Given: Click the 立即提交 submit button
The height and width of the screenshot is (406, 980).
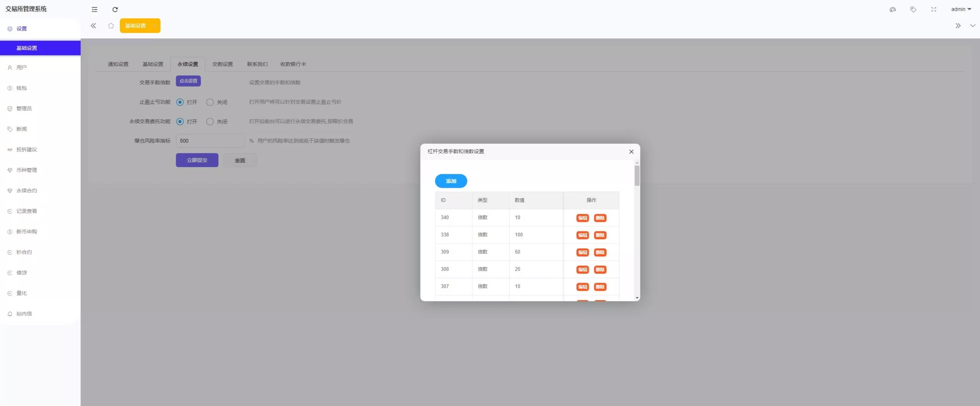Looking at the screenshot, I should click(x=196, y=160).
